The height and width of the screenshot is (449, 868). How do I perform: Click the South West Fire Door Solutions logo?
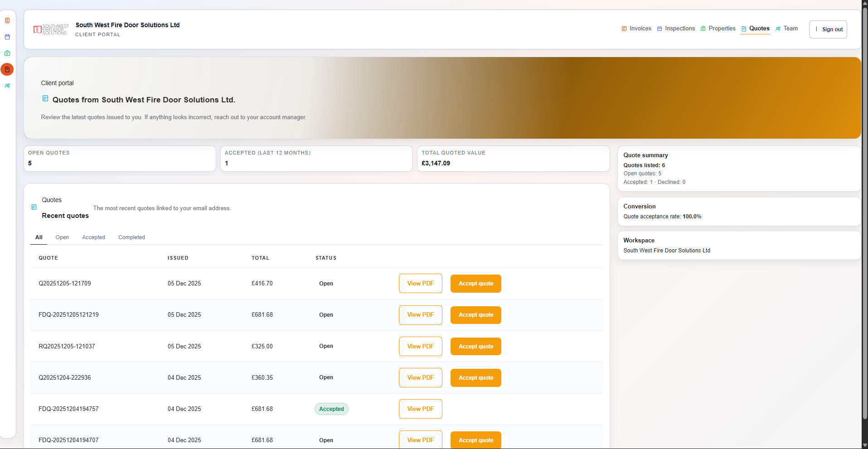(50, 29)
